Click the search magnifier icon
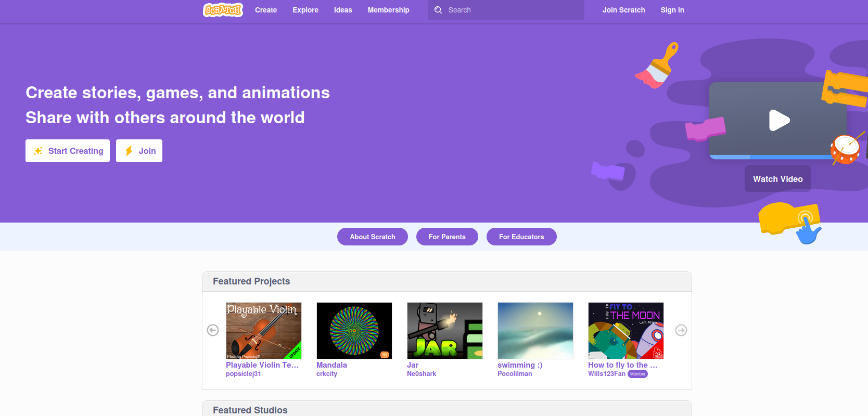 [438, 10]
